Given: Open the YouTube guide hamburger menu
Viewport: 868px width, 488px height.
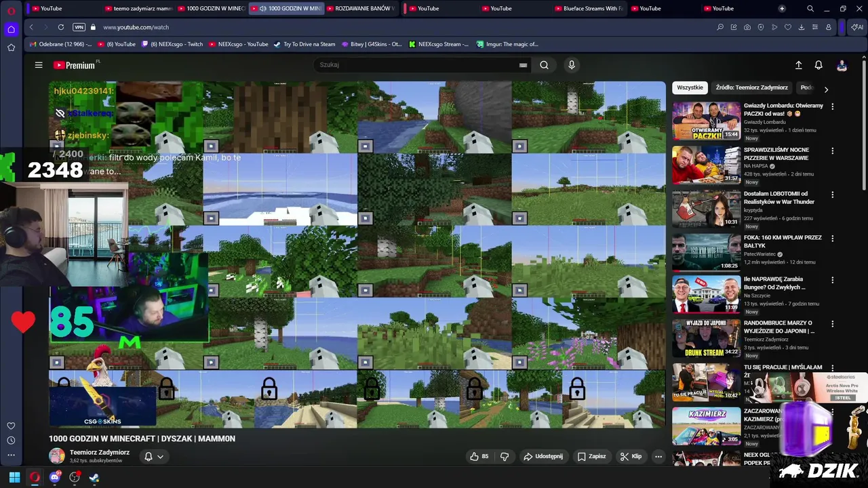Looking at the screenshot, I should click(39, 65).
